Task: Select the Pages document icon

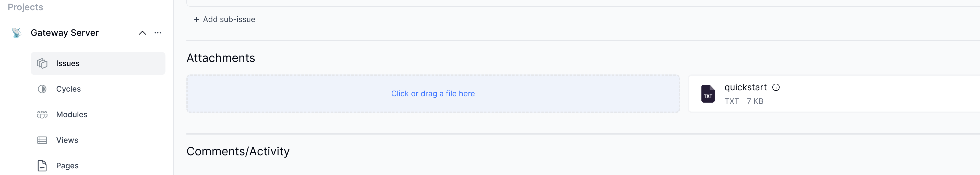Action: pyautogui.click(x=42, y=166)
